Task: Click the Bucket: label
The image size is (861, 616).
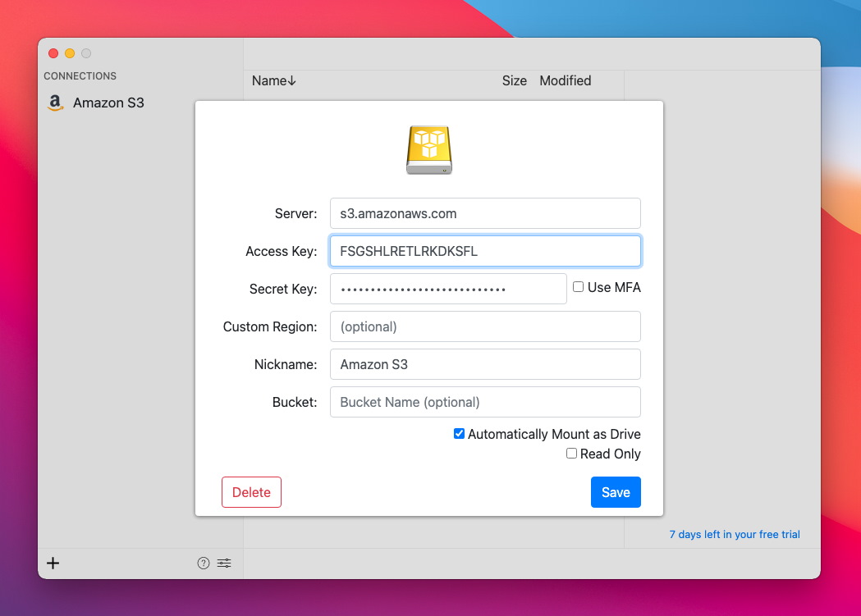Action: [x=295, y=402]
